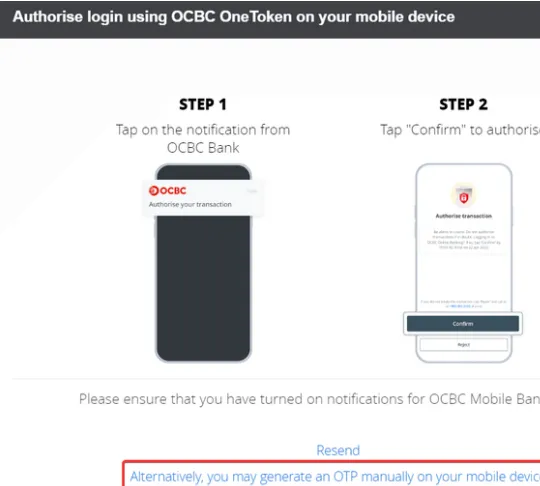Click the red OCBC logo in notification
Screen dimensions: 540x486
point(167,190)
